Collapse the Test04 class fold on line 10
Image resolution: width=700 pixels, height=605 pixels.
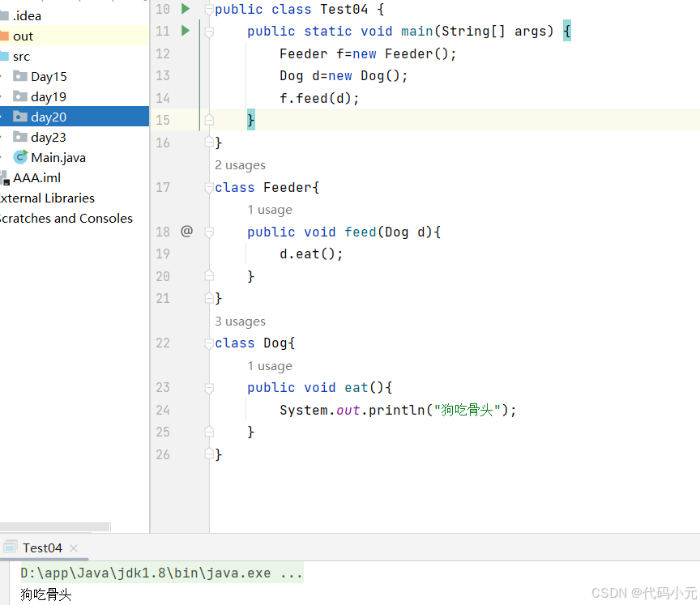pyautogui.click(x=208, y=10)
